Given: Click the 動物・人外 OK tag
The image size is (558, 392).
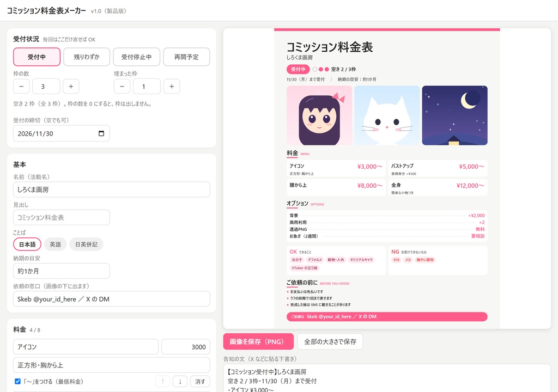Looking at the screenshot, I should click(336, 260).
